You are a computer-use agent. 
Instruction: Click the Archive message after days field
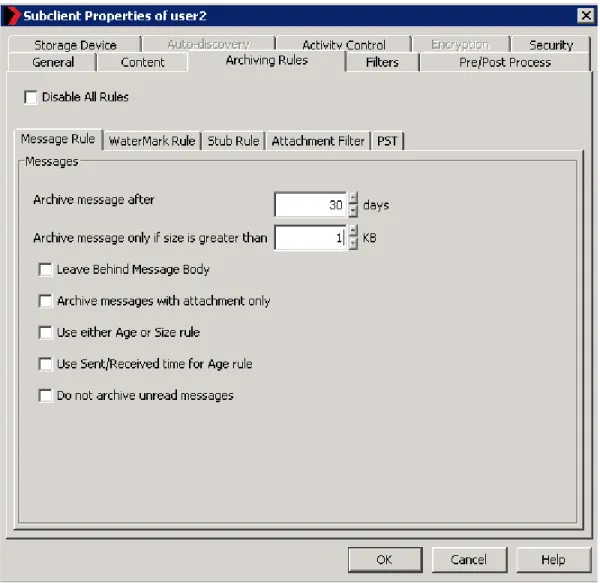310,205
